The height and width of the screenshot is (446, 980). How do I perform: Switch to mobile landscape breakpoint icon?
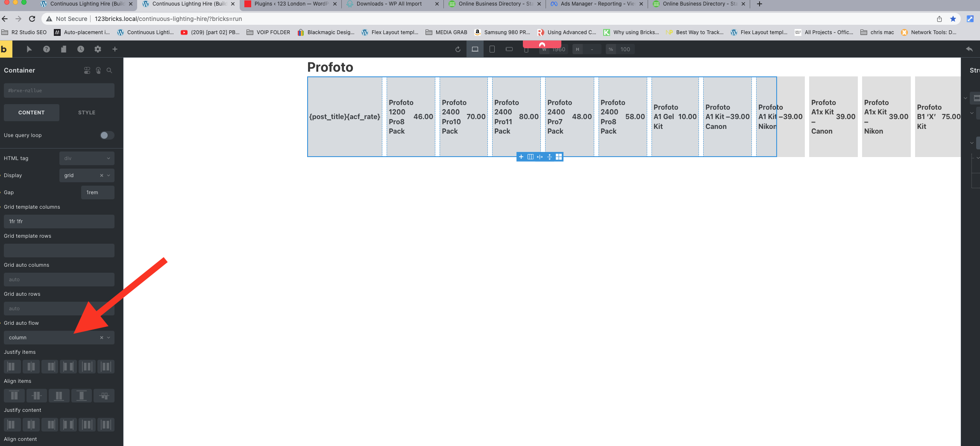(509, 49)
